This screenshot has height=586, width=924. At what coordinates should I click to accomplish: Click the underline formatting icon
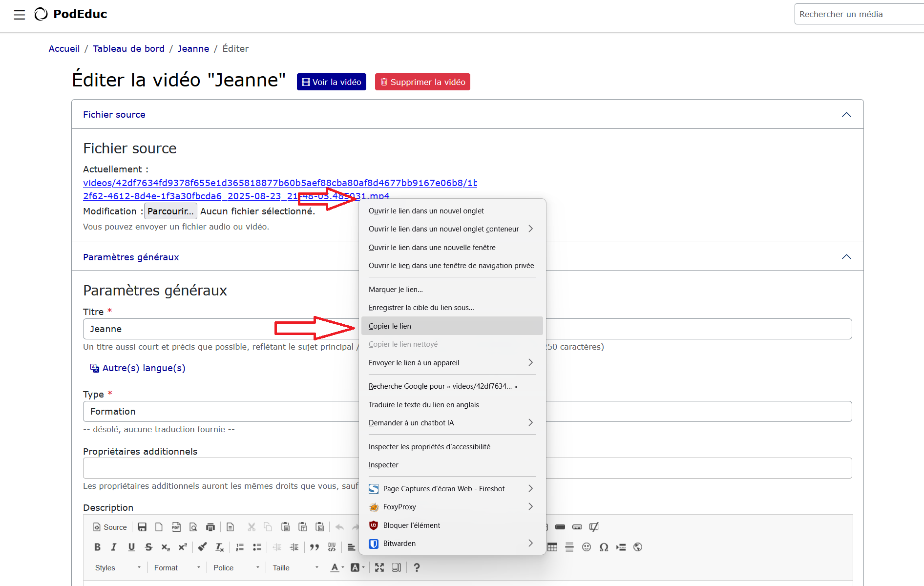pos(131,547)
